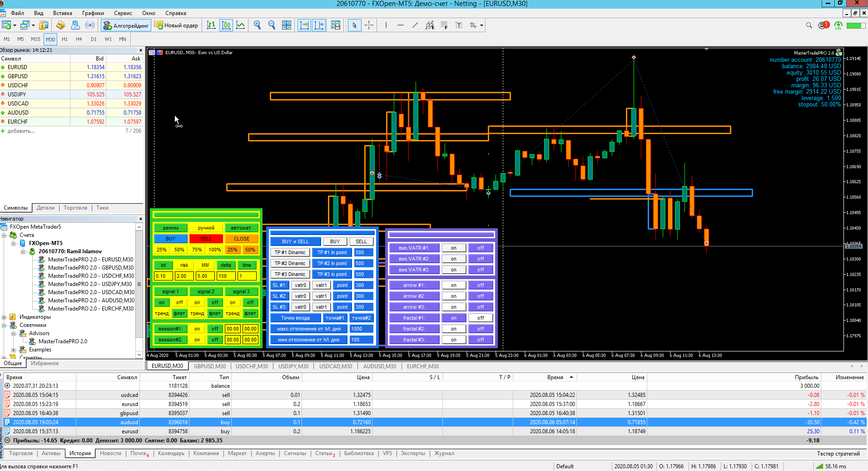Expand the Индикаторы tree node
This screenshot has width=868, height=471.
tap(4, 317)
